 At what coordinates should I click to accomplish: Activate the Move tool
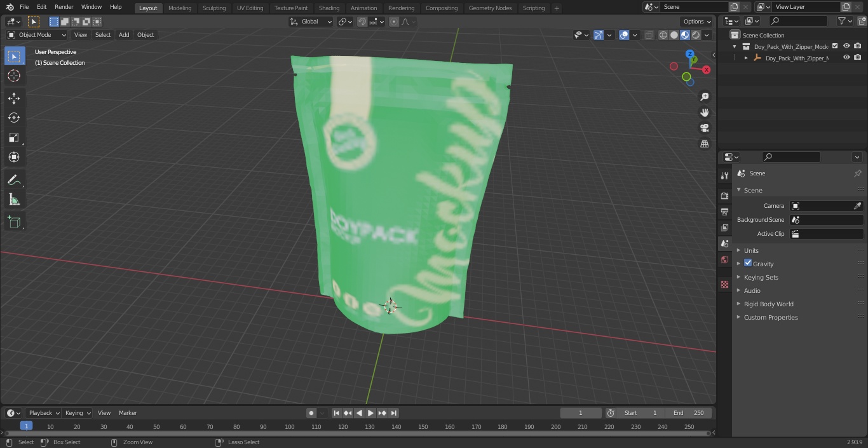tap(14, 98)
